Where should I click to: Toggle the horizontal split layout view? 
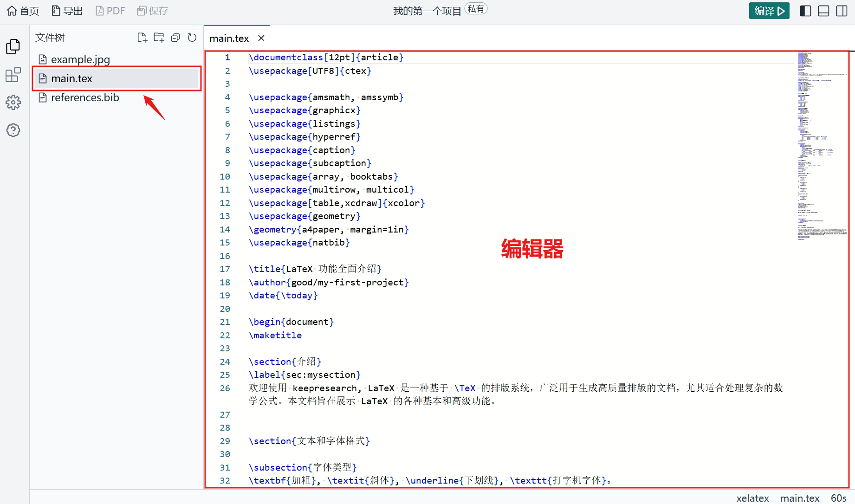point(823,10)
